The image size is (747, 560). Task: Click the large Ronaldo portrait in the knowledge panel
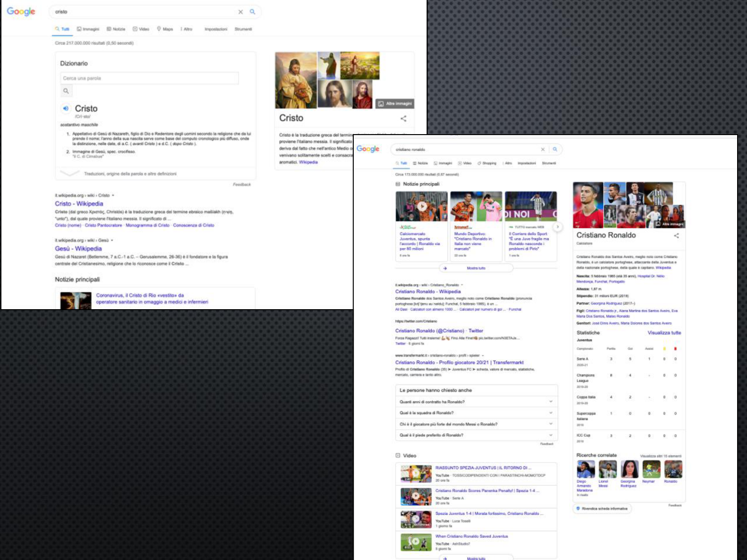click(588, 205)
